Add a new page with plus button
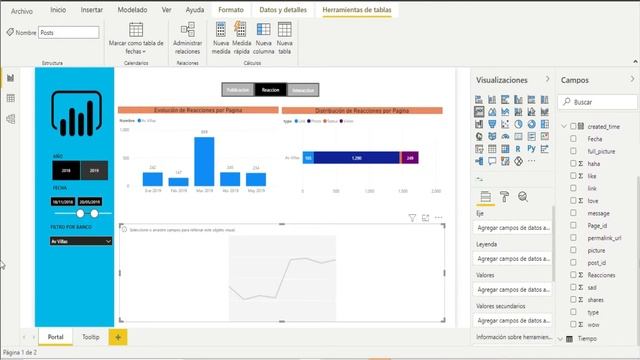Screen dimensions: 640x360 click(118, 337)
